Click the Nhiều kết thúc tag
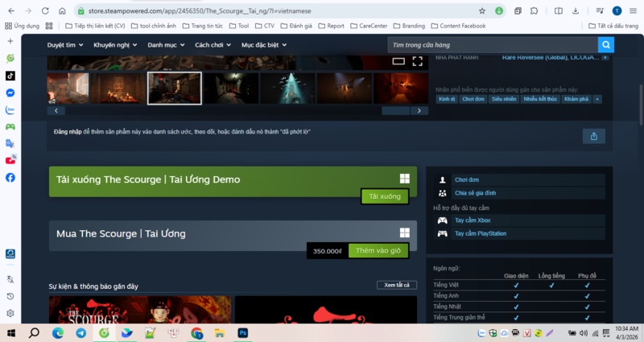Viewport: 644px width, 342px height. point(540,99)
